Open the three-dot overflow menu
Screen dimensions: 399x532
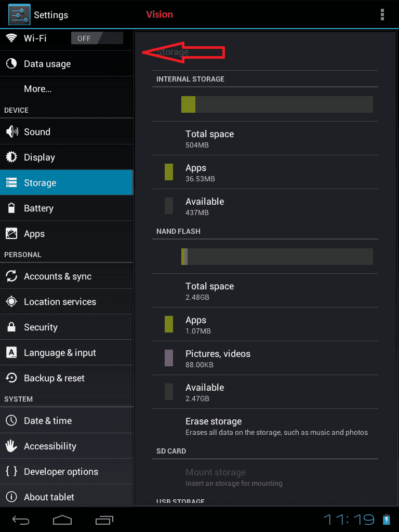(382, 15)
